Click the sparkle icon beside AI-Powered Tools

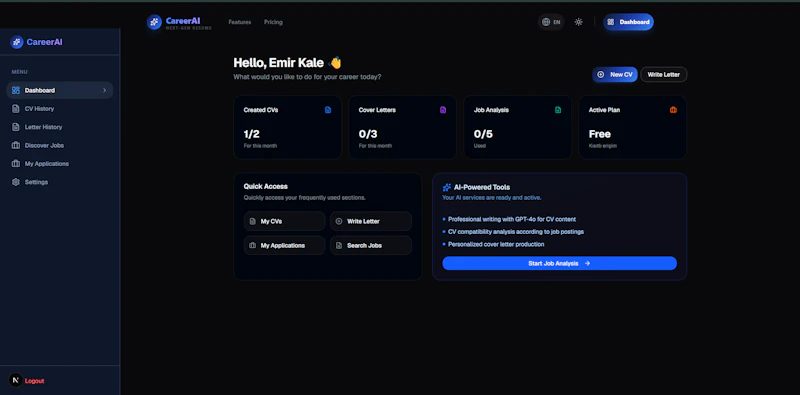coord(446,187)
